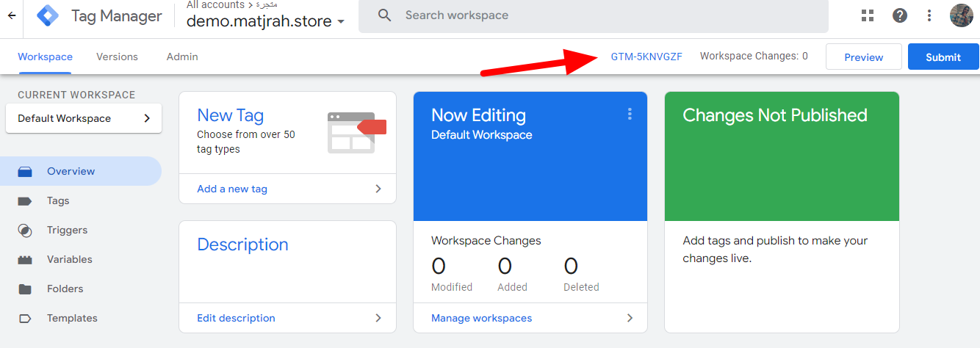The image size is (980, 348).
Task: Click the Tag Manager logo icon
Action: pyautogui.click(x=48, y=16)
